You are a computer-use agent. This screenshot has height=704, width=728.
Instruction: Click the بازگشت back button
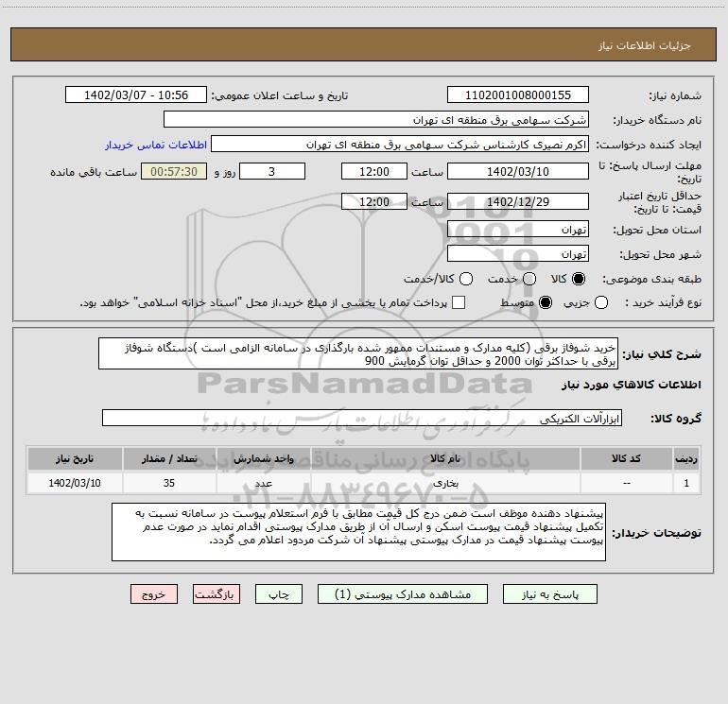coord(217,594)
